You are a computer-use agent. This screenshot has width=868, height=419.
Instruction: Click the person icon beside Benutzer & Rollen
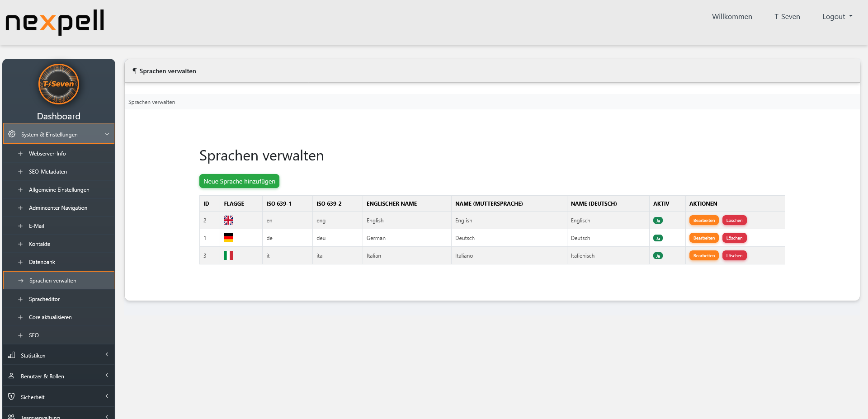(x=11, y=376)
